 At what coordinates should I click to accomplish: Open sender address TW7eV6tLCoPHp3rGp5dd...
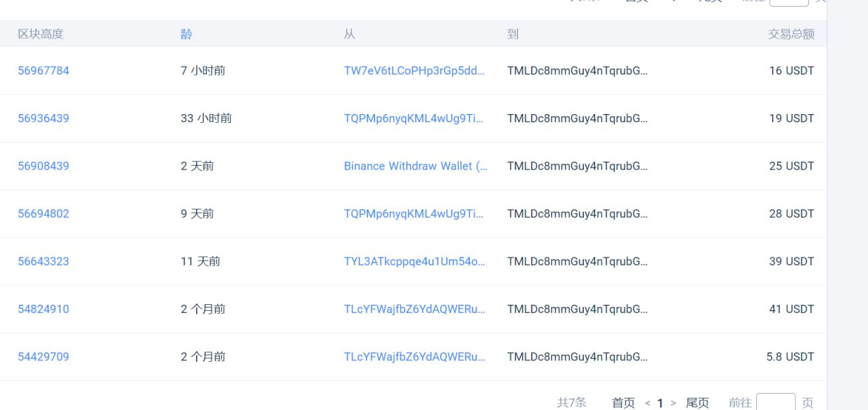[x=414, y=71]
